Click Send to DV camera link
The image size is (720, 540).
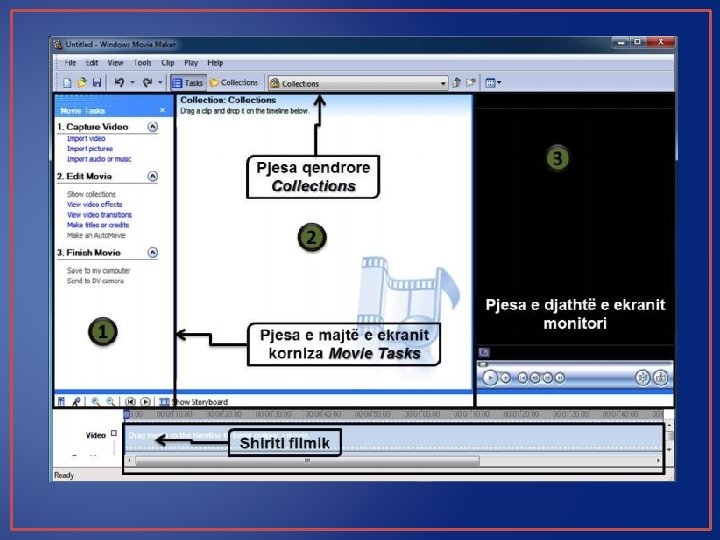[95, 281]
